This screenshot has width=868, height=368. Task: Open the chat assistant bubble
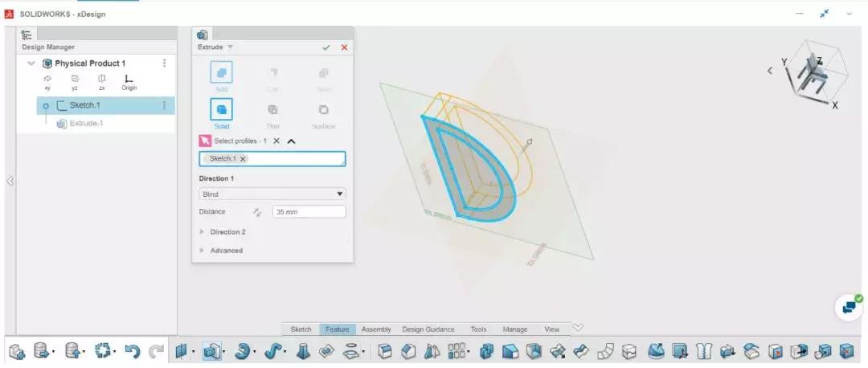click(850, 307)
